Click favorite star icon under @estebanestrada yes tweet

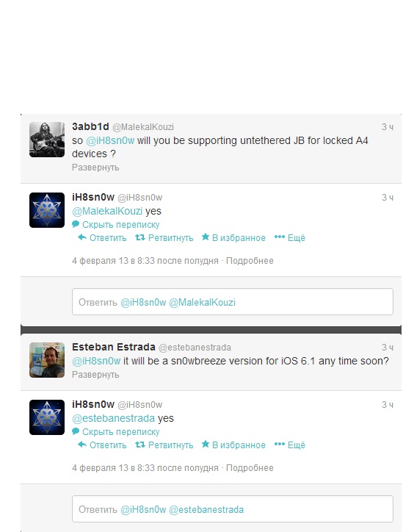[x=206, y=444]
